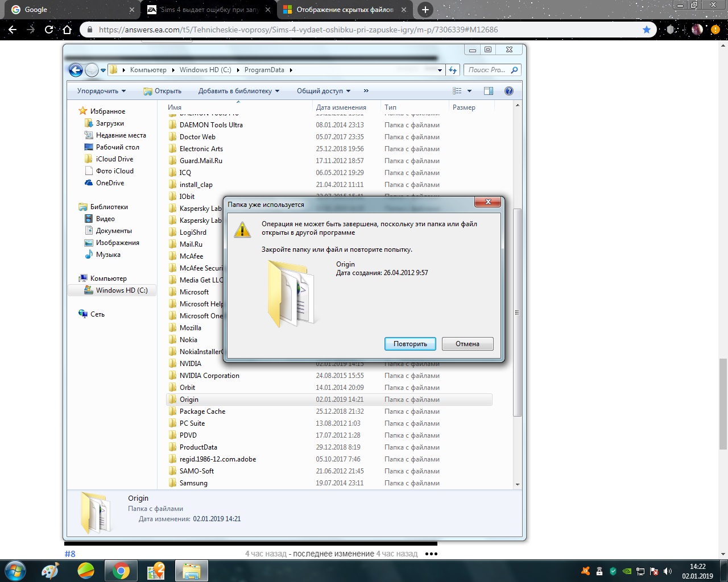Open Chrome from the taskbar
Viewport: 728px width, 582px height.
click(x=121, y=571)
